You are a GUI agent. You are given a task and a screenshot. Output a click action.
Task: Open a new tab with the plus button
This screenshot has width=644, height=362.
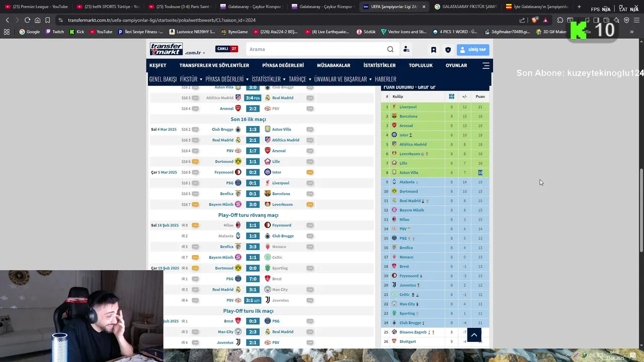(579, 7)
